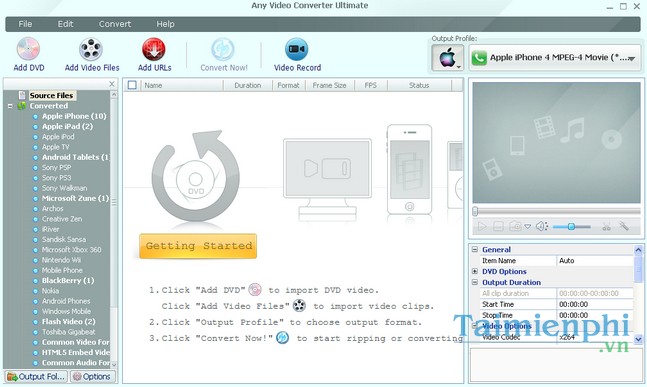Close the left sidebar panel with X
Viewport: 647px width, 387px height.
pos(112,84)
